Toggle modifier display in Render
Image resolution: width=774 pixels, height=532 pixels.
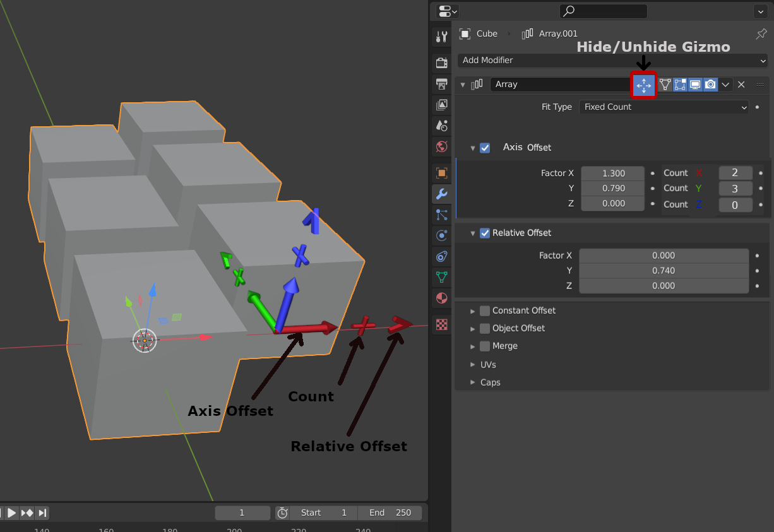[710, 84]
